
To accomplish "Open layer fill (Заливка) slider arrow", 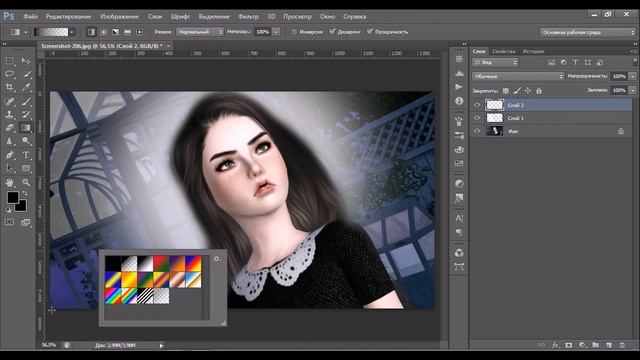I will coord(633,90).
